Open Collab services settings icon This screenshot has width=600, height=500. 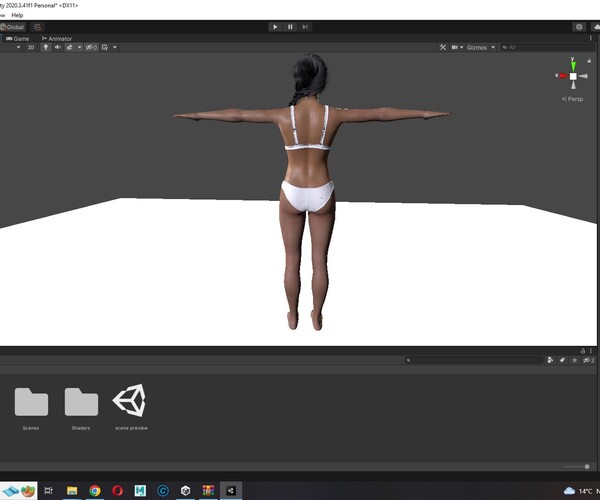pos(579,27)
